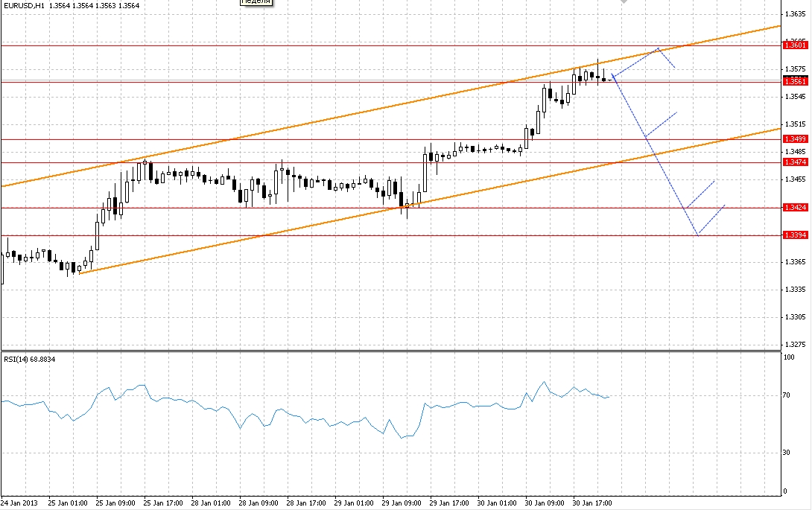
Task: Click the 30 Jan 09:00 time label
Action: point(545,503)
